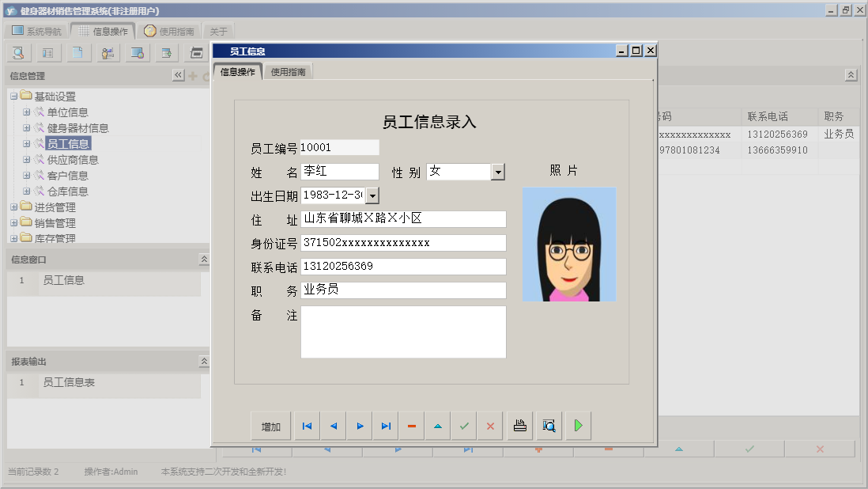This screenshot has width=868, height=489.
Task: Click the 职务 column header in background table
Action: point(838,116)
